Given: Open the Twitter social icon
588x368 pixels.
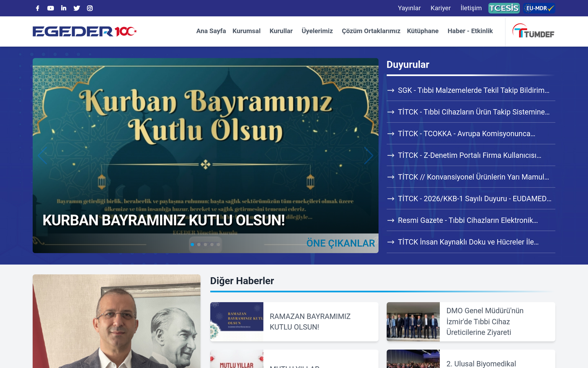Looking at the screenshot, I should [x=77, y=8].
